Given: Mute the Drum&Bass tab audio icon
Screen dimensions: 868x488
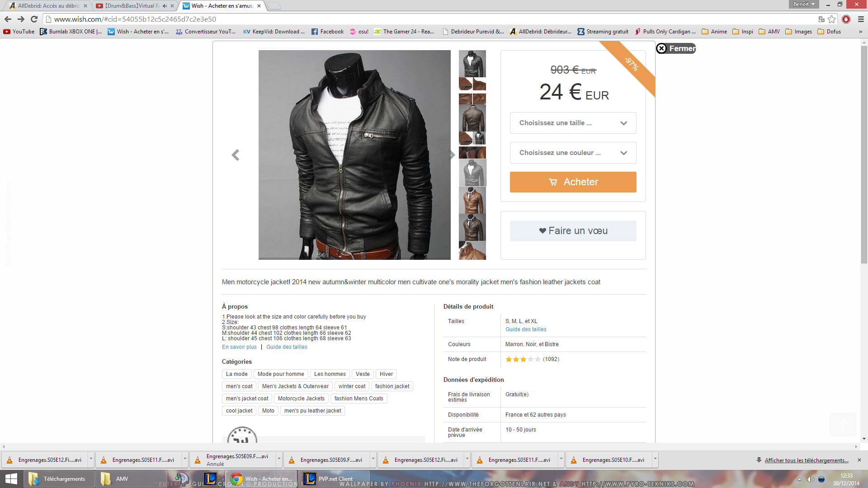Looking at the screenshot, I should coord(165,6).
